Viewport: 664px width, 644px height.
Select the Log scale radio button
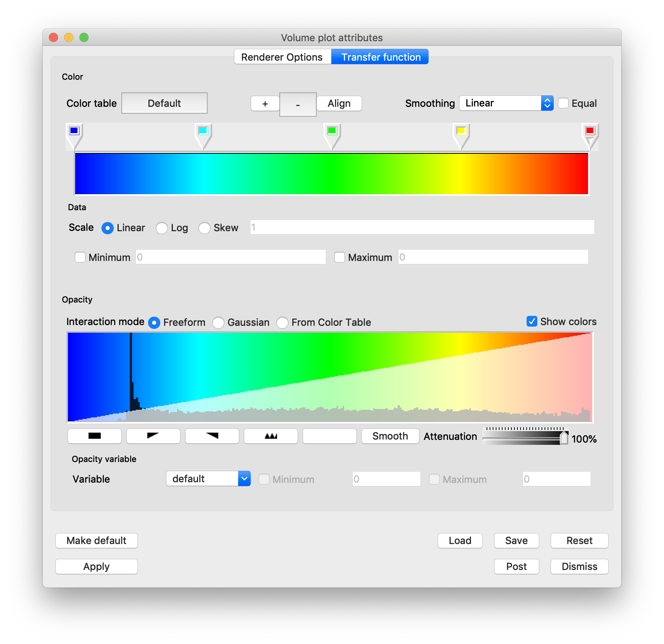click(162, 228)
